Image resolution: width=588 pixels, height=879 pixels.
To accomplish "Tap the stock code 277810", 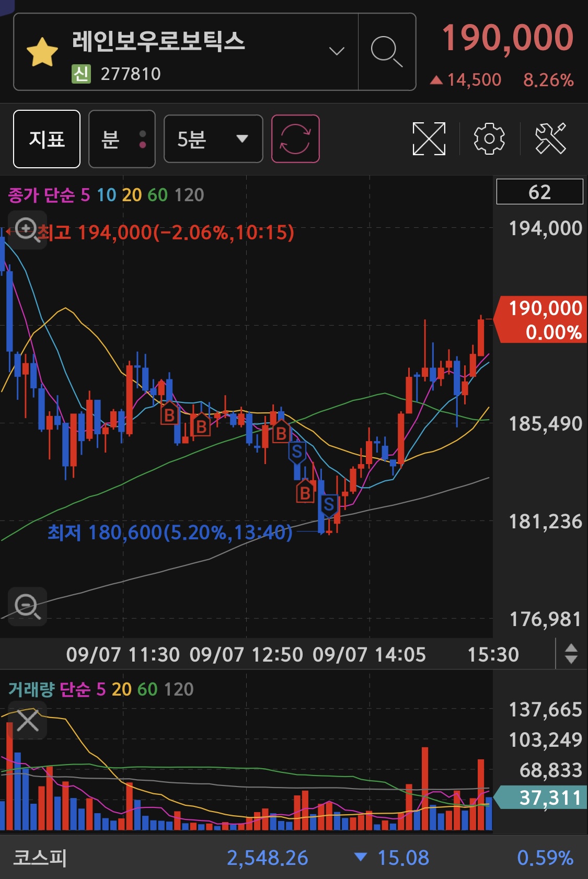I will (131, 74).
